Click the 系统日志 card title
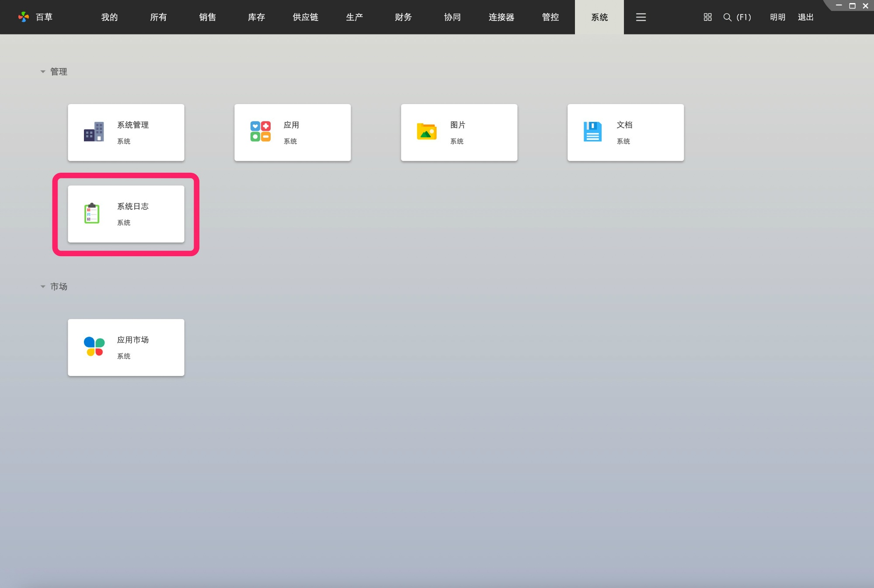 coord(133,206)
